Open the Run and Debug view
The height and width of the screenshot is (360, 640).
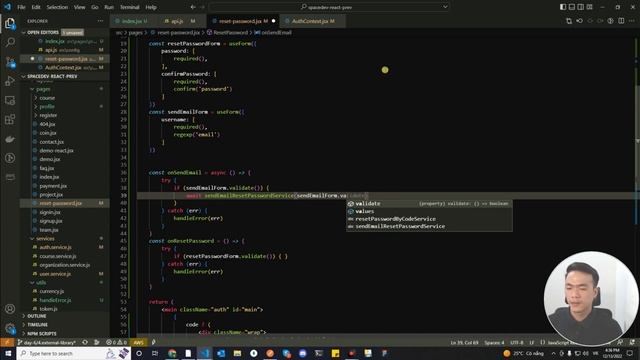coord(10,81)
